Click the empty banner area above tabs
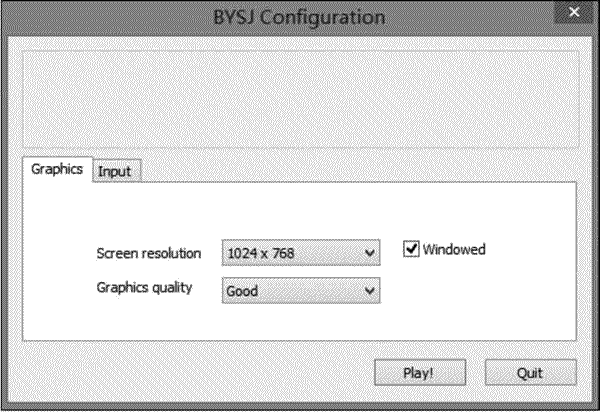This screenshot has height=414, width=600. coord(300,97)
